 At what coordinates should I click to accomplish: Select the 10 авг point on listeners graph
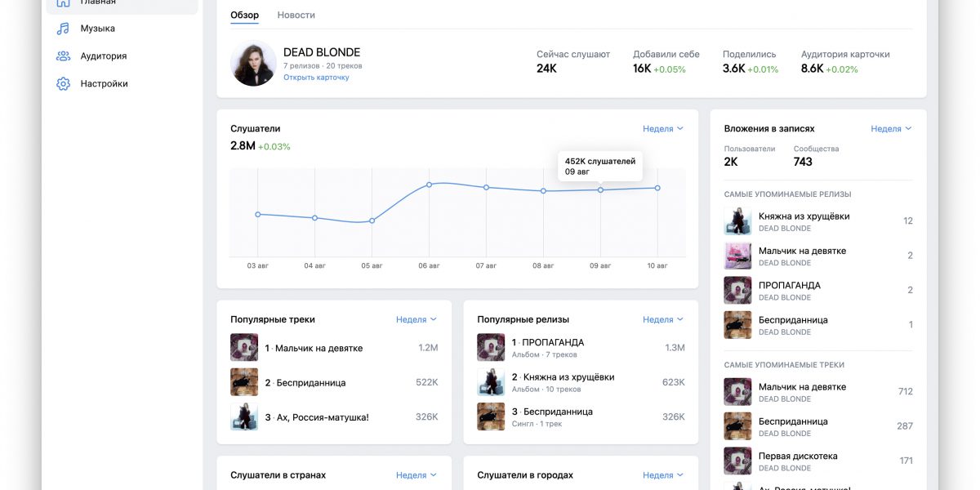[x=657, y=188]
